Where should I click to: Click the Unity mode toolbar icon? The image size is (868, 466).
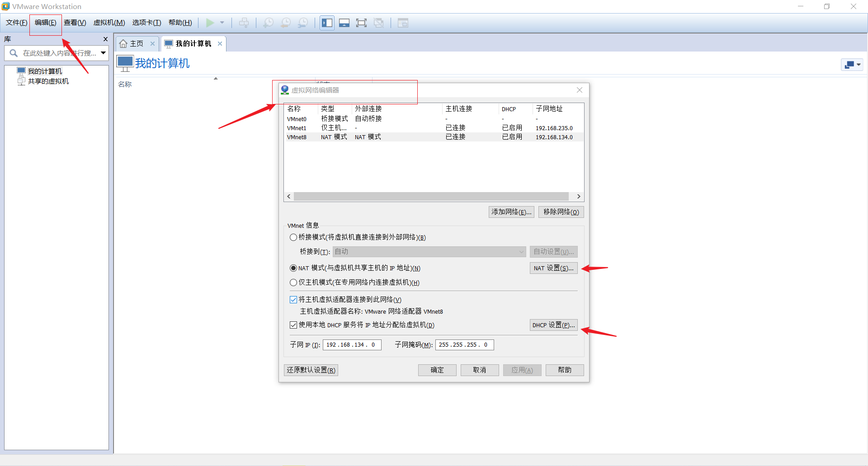click(x=379, y=23)
